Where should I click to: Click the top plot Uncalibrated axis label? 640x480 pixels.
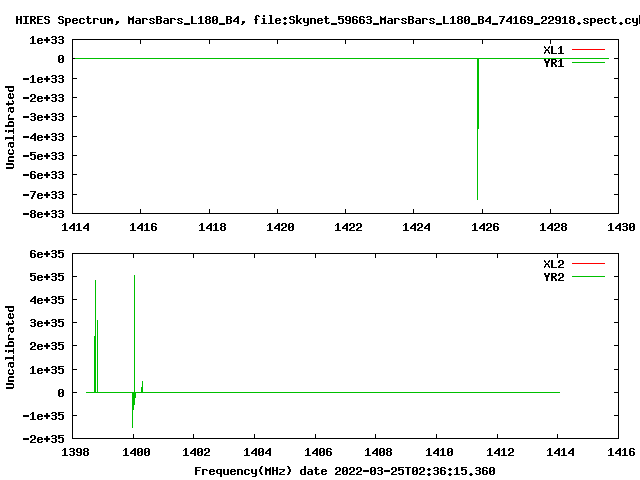[10, 127]
